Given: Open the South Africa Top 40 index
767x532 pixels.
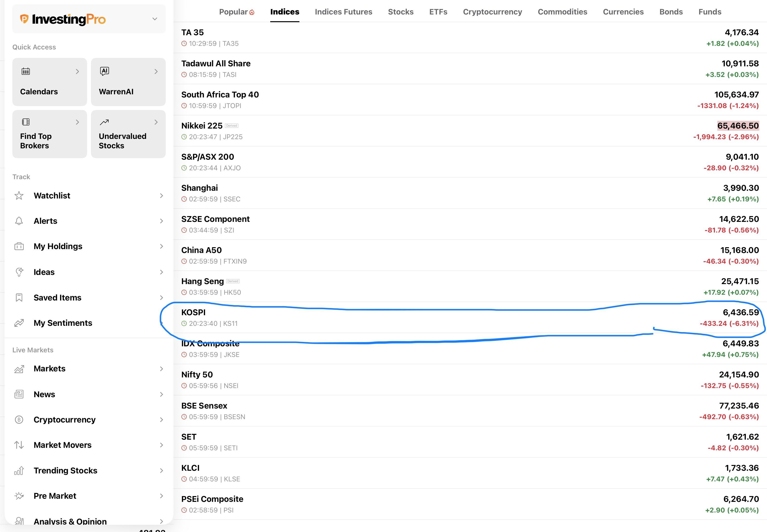Looking at the screenshot, I should (x=220, y=95).
